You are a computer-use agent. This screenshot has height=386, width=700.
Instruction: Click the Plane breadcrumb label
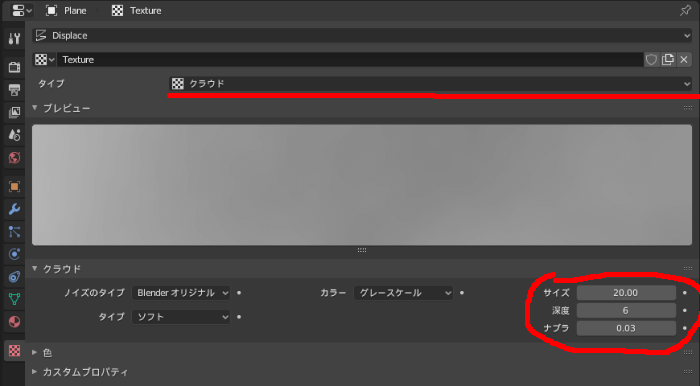(x=75, y=11)
